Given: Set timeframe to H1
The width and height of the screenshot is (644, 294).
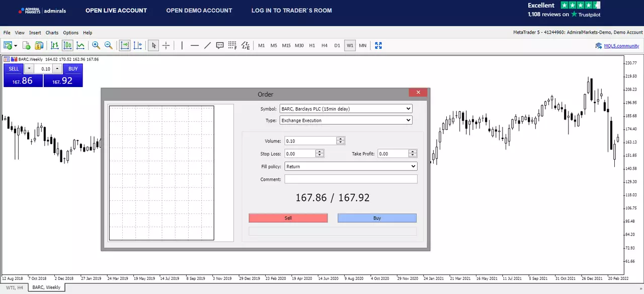Looking at the screenshot, I should [x=312, y=45].
